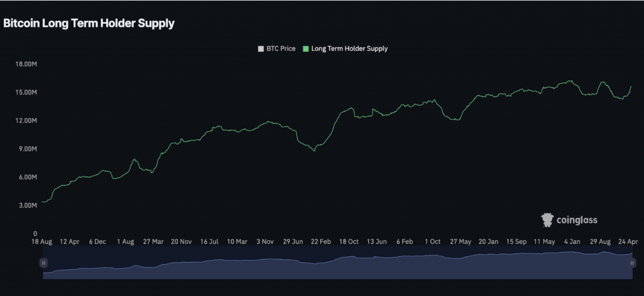Click the 6 Dec x-axis date
The height and width of the screenshot is (296, 644).
pos(97,242)
